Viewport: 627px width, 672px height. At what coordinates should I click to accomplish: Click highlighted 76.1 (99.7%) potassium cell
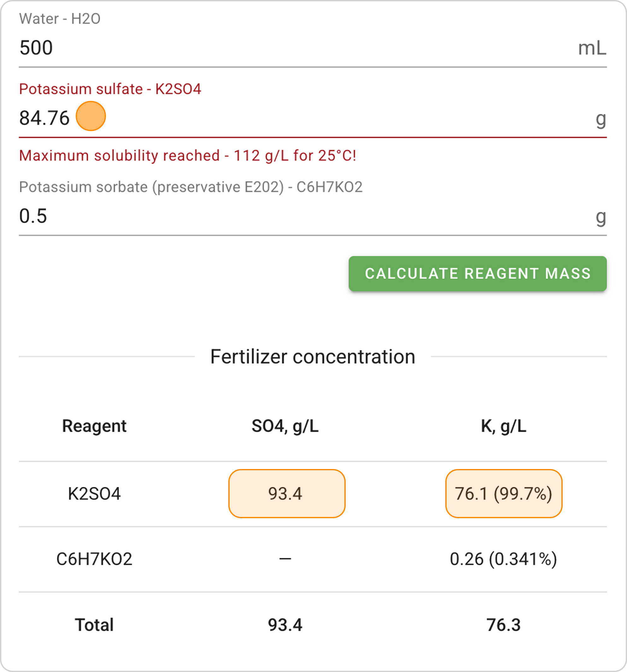pyautogui.click(x=504, y=494)
